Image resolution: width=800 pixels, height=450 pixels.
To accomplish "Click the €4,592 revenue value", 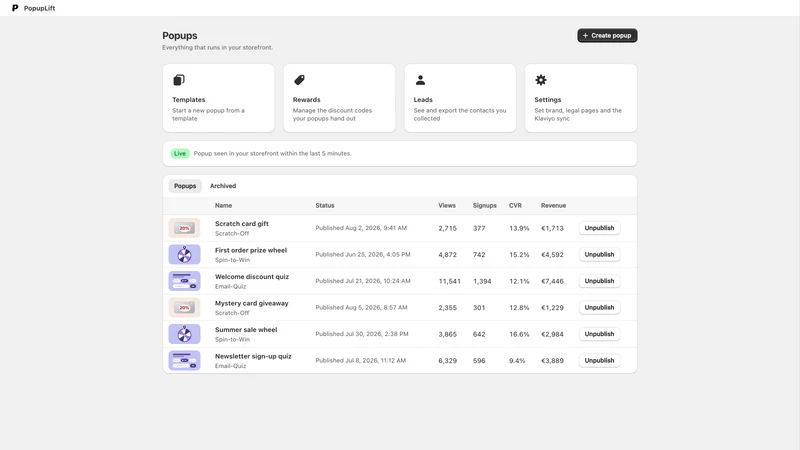I will (x=552, y=255).
